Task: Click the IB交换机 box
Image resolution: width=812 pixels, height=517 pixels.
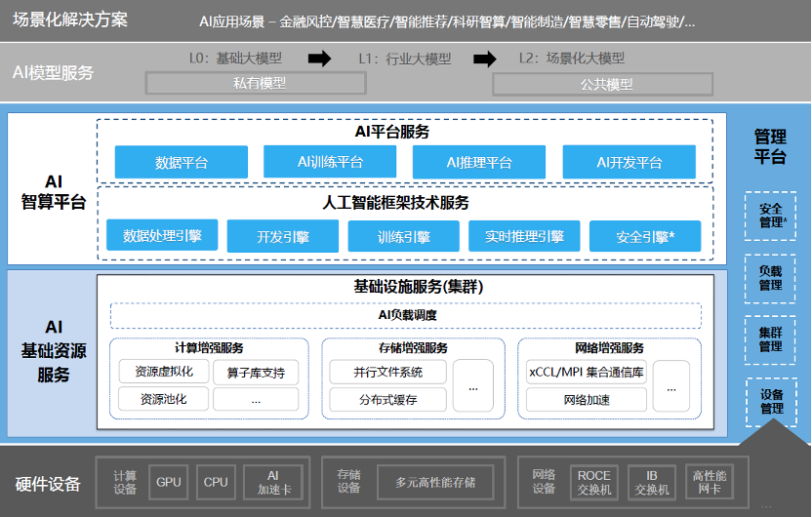Action: [652, 482]
